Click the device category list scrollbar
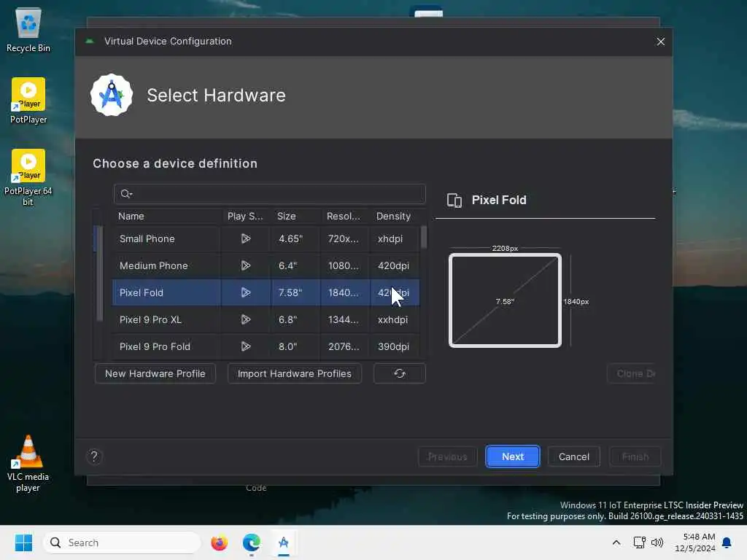Screen dimensions: 747x560 pyautogui.click(x=99, y=273)
